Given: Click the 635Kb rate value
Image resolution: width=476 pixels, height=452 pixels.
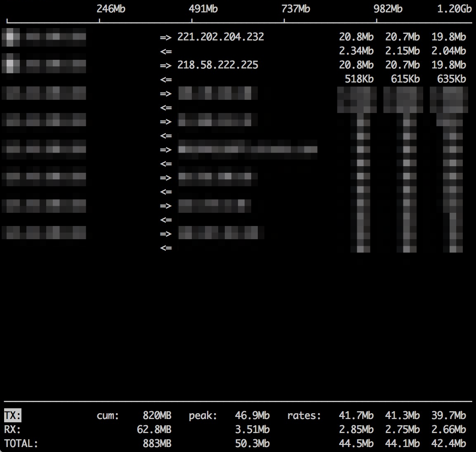Looking at the screenshot, I should click(x=451, y=79).
